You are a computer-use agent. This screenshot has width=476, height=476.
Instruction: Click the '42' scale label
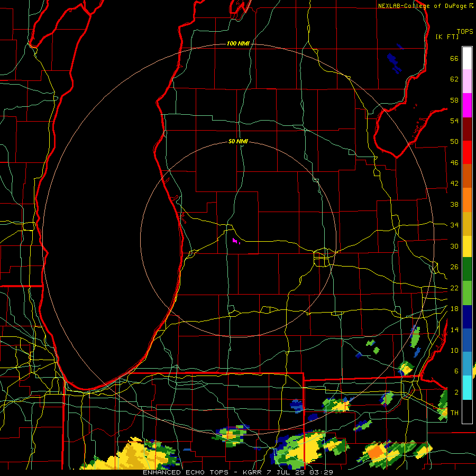(454, 184)
